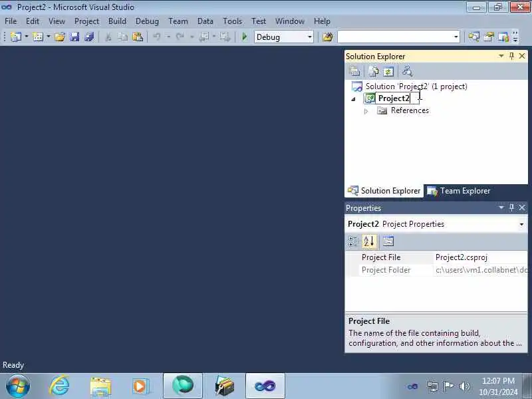
Task: Open the Undo history dropdown arrow
Action: pos(168,37)
